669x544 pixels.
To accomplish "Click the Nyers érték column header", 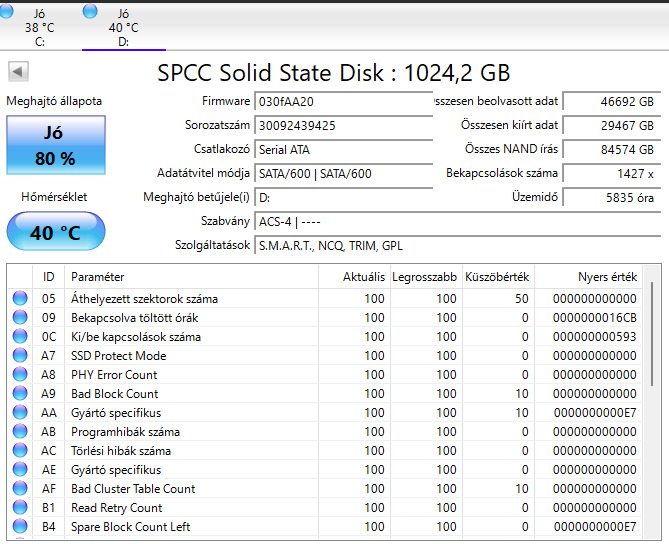I will (607, 276).
